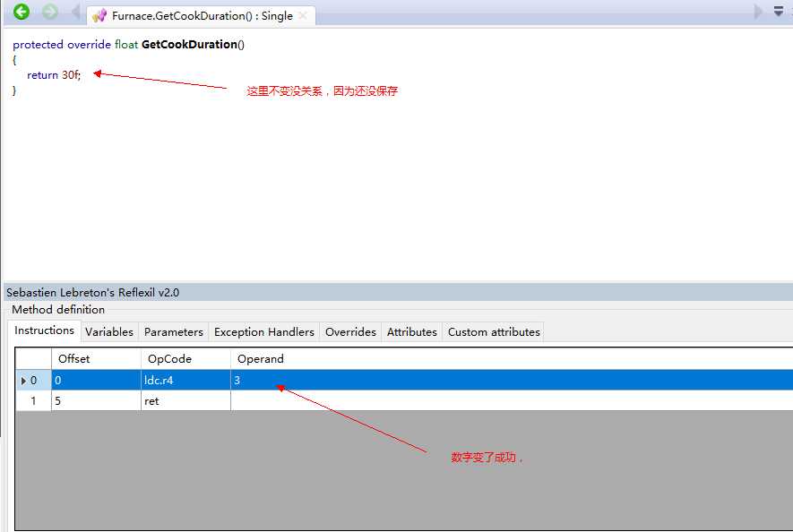Click the Forward navigation arrow
The width and height of the screenshot is (793, 532).
pos(50,13)
